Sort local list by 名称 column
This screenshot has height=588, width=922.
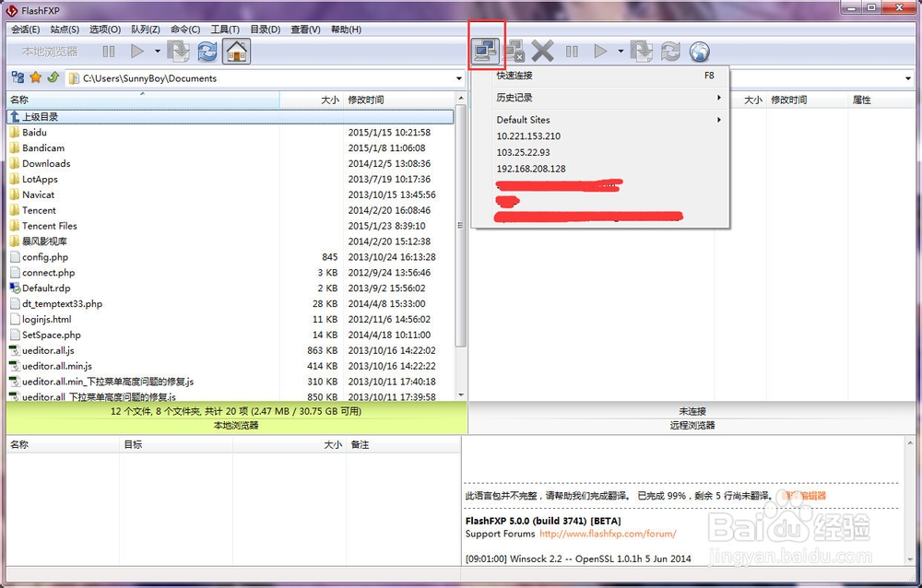(x=143, y=100)
